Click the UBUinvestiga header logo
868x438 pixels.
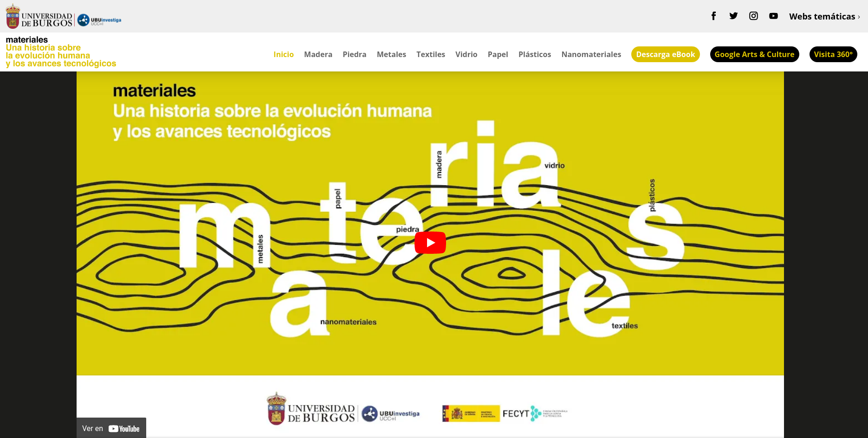coord(99,20)
